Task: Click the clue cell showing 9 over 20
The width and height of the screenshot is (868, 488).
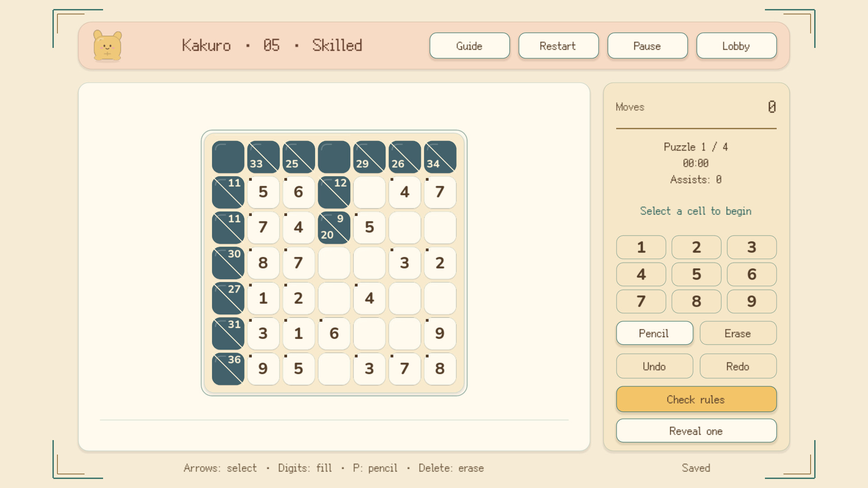Action: click(334, 227)
